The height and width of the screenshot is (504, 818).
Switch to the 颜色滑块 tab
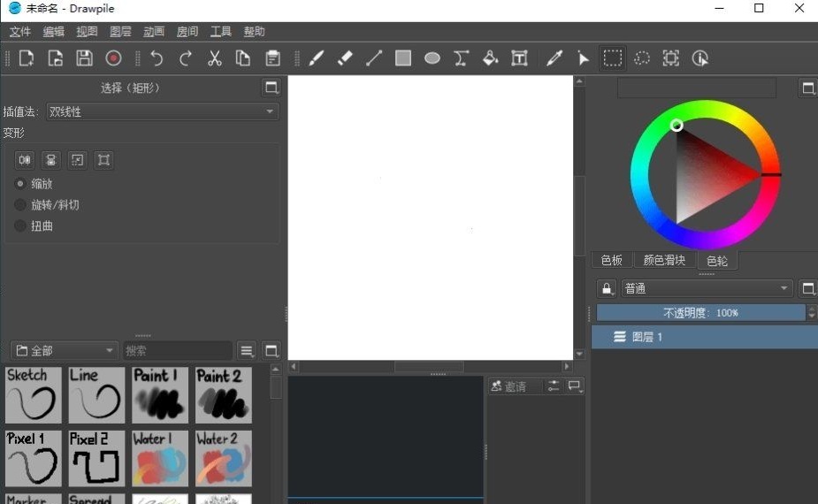664,260
